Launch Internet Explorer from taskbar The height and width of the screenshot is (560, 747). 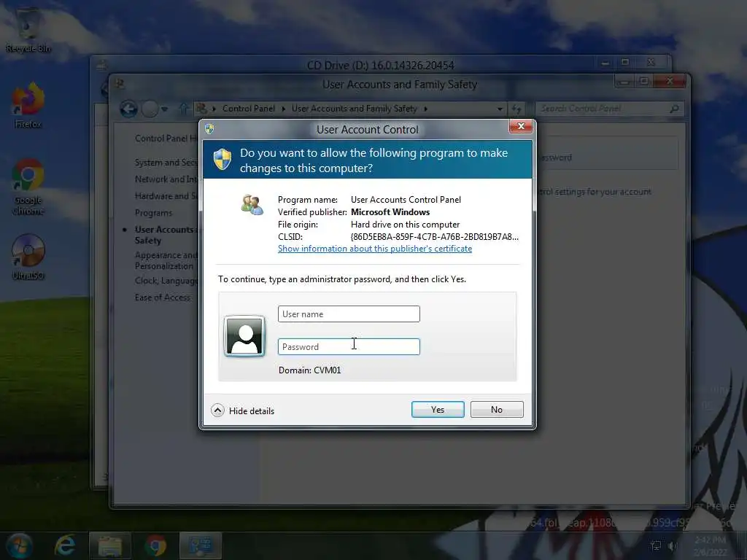pos(65,545)
